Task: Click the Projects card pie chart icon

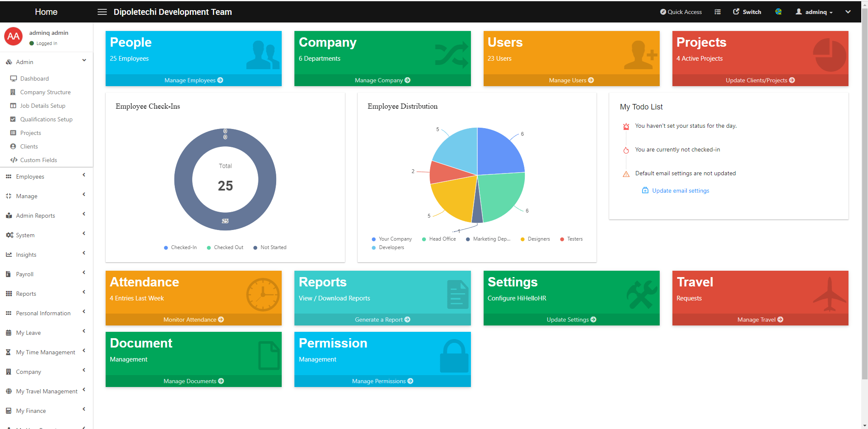Action: [829, 55]
